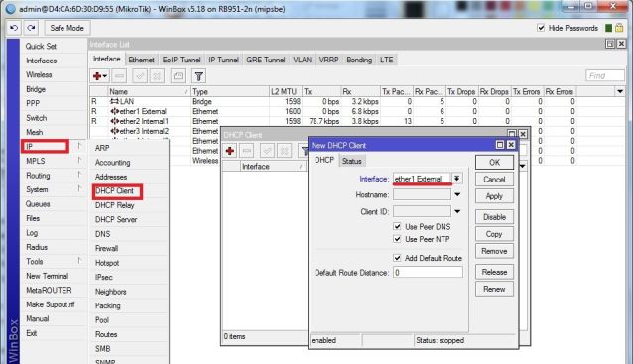Expand the Client ID field arrow
This screenshot has height=364, width=633.
click(457, 211)
